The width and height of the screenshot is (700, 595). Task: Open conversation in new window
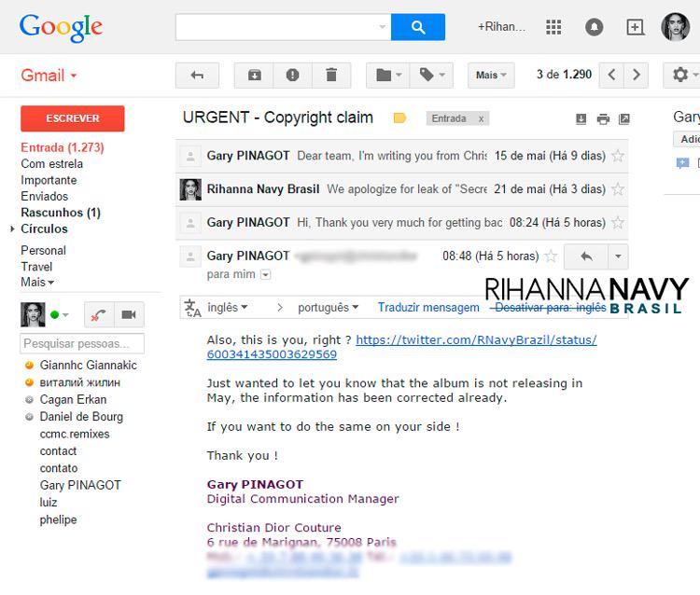(x=624, y=119)
